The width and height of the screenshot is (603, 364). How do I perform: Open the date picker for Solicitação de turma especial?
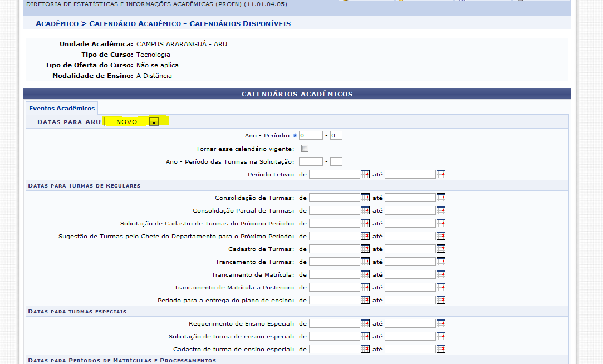pyautogui.click(x=365, y=336)
